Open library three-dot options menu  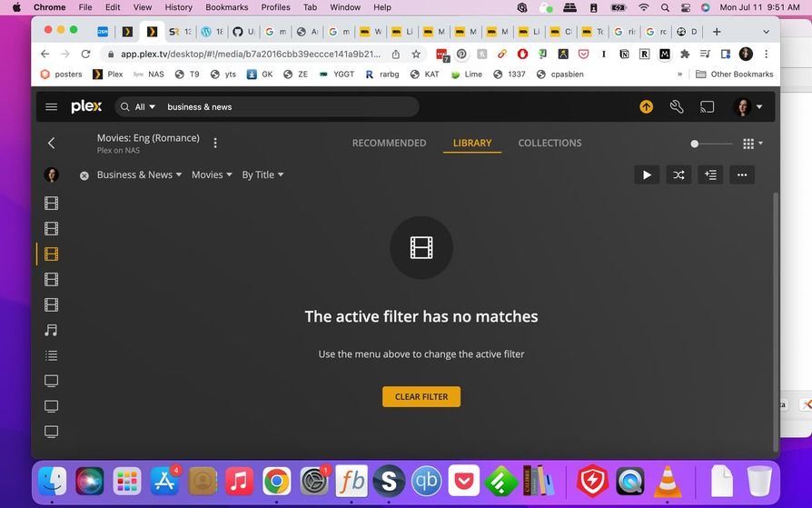215,143
